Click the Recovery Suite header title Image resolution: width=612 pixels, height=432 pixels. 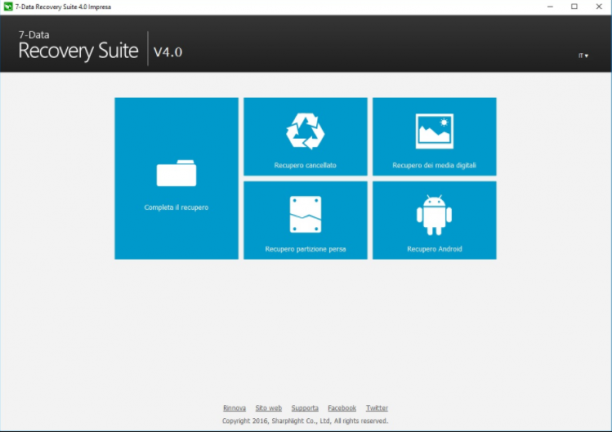(x=78, y=51)
